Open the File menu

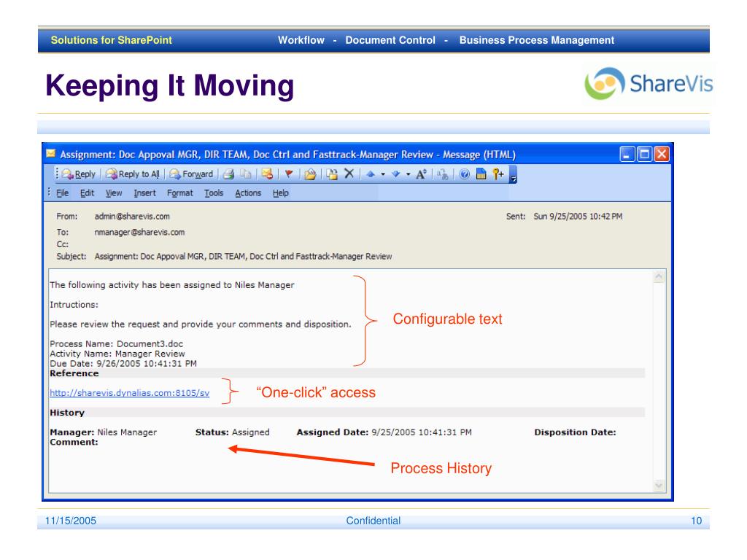pyautogui.click(x=63, y=192)
